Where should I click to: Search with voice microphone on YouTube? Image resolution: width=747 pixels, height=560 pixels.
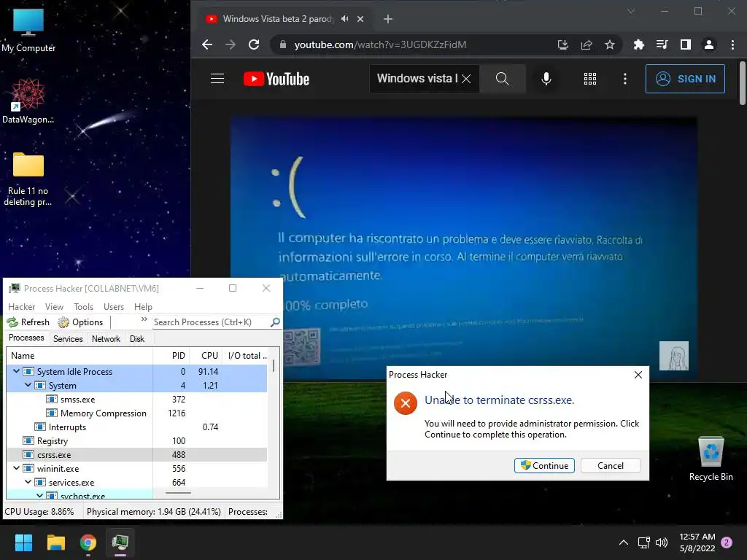coord(546,79)
